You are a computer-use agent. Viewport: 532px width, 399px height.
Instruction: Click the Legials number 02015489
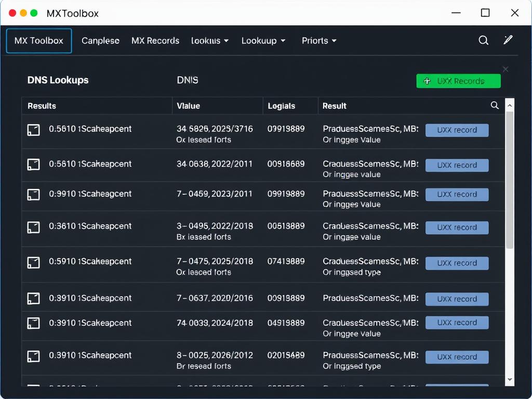pyautogui.click(x=286, y=355)
